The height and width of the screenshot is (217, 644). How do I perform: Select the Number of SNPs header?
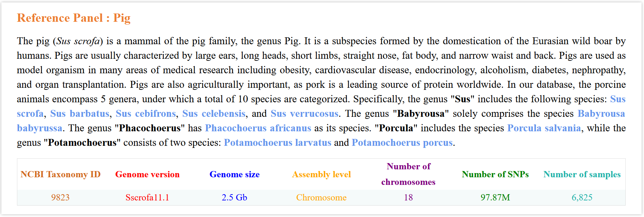point(495,174)
